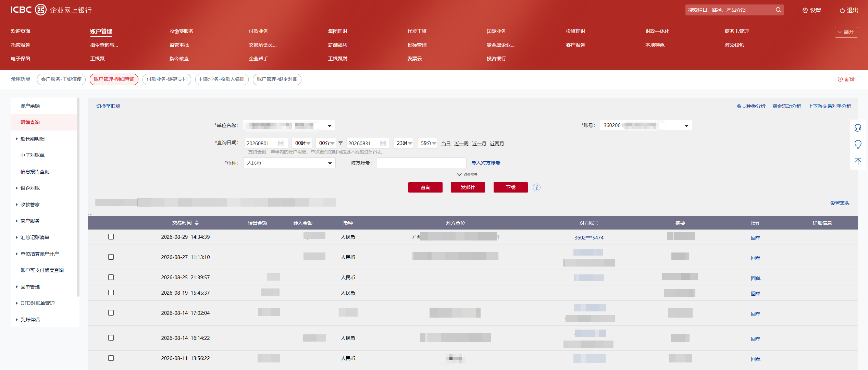
Task: Click the 发邮件 button
Action: click(x=468, y=187)
